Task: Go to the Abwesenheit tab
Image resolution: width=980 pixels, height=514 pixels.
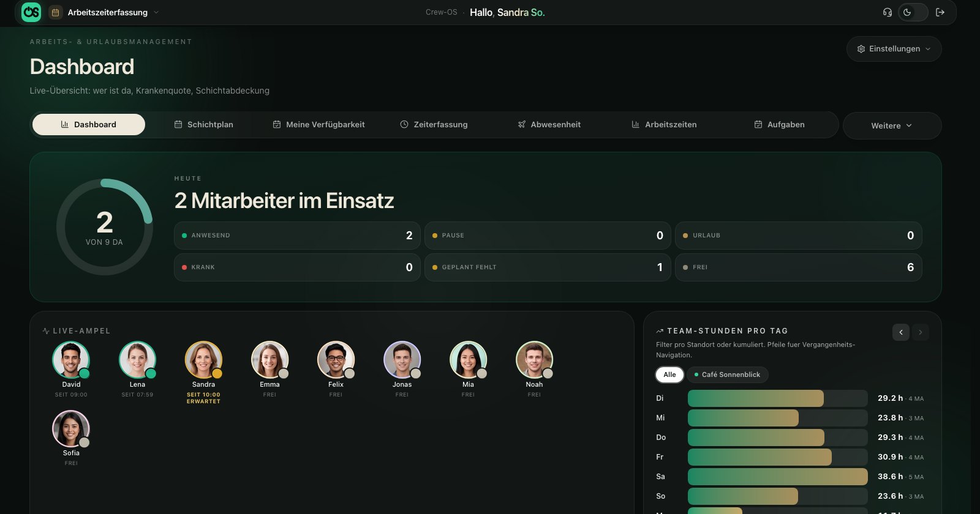Action: (549, 124)
